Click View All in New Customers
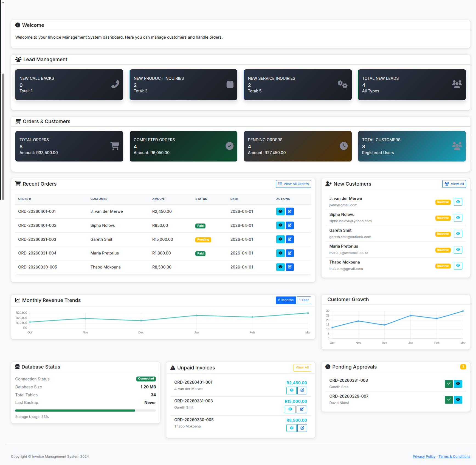This screenshot has width=476, height=465. [x=454, y=184]
